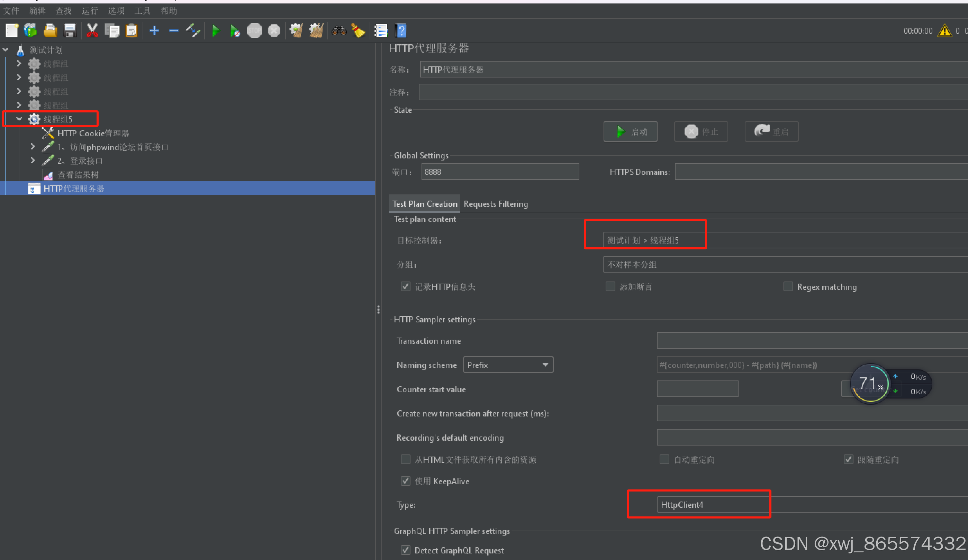Enable the Regex matching checkbox
Screen dimensions: 968x560
point(788,286)
